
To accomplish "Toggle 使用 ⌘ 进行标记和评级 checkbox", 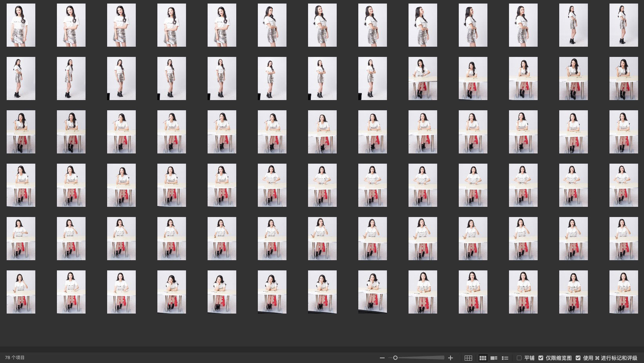I will tap(578, 358).
